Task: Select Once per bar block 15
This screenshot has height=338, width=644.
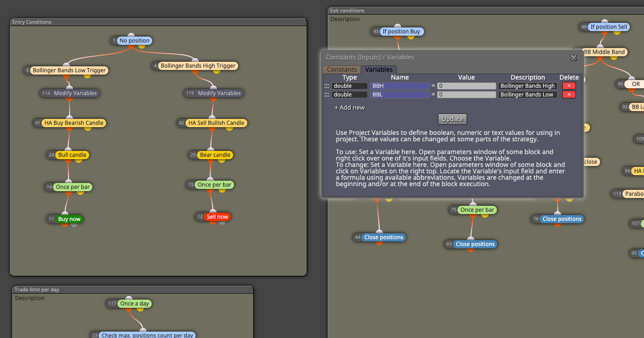Action: (214, 185)
